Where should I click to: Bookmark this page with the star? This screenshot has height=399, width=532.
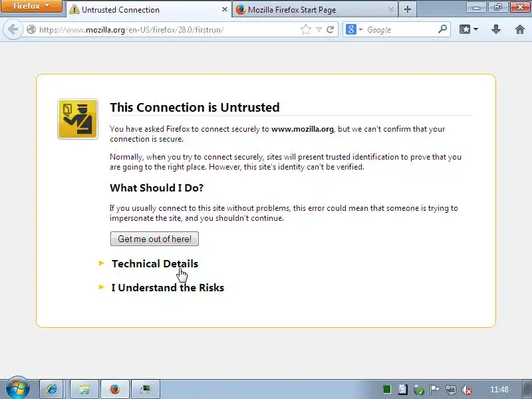306,29
